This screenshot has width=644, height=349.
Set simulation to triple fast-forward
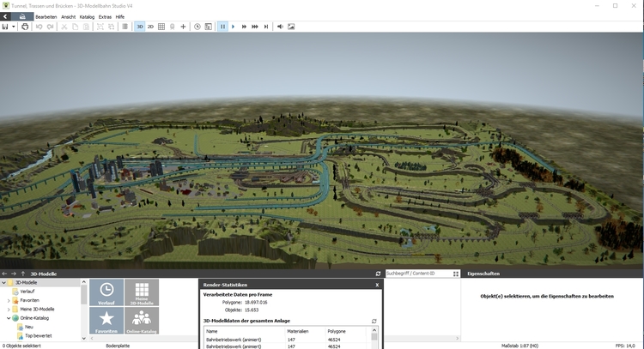coord(255,27)
